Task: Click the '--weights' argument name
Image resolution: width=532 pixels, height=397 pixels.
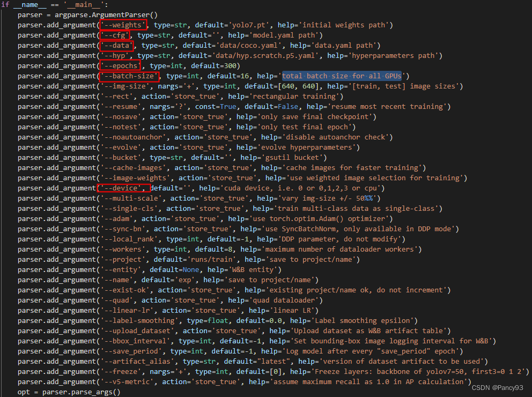Action: click(123, 25)
